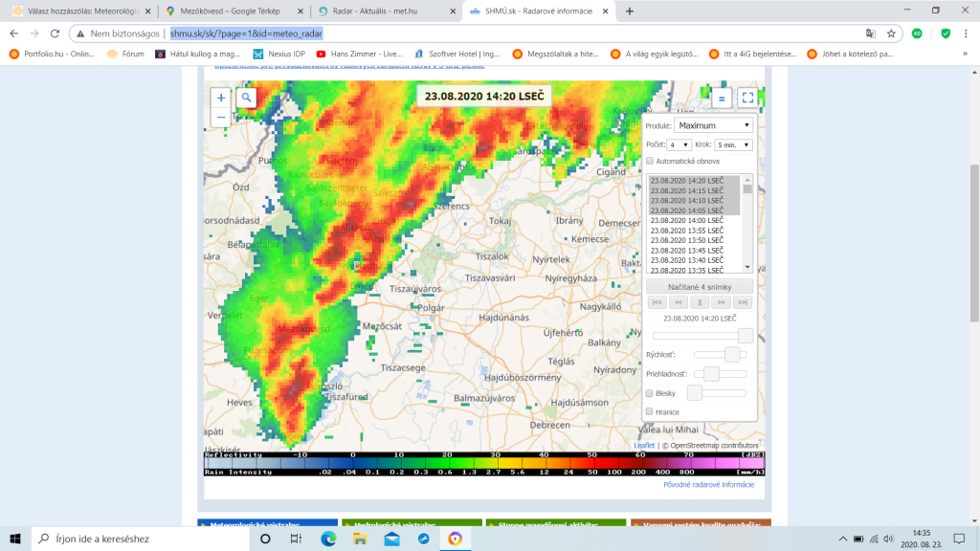Enable the Hranice borders checkbox
Image resolution: width=980 pixels, height=551 pixels.
point(650,411)
